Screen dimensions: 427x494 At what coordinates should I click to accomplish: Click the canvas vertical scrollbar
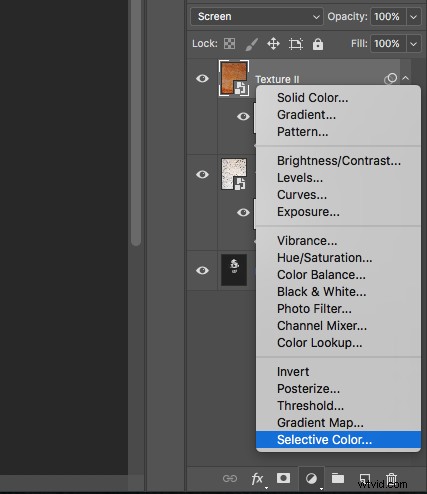[x=136, y=123]
